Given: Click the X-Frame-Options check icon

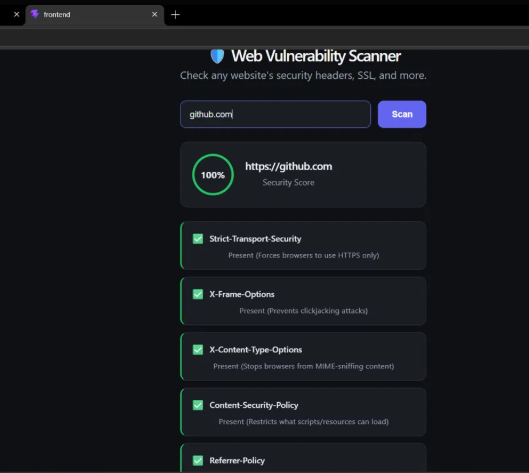Looking at the screenshot, I should tap(198, 294).
